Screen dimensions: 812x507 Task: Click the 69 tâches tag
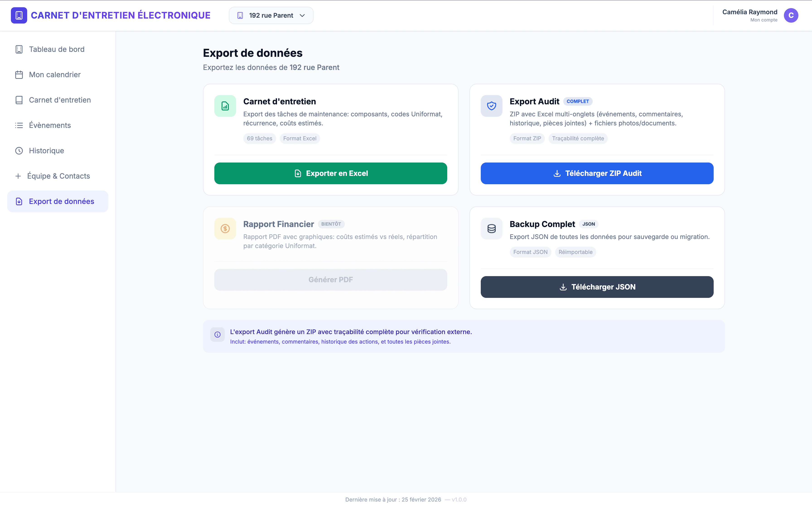click(x=259, y=139)
